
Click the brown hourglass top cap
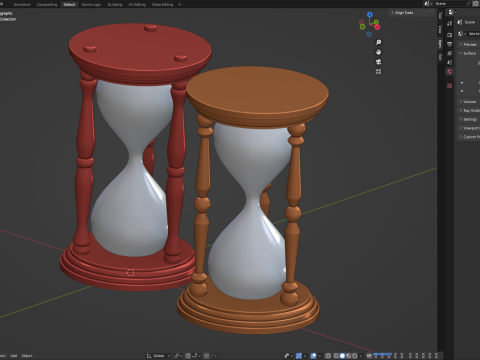pyautogui.click(x=257, y=97)
